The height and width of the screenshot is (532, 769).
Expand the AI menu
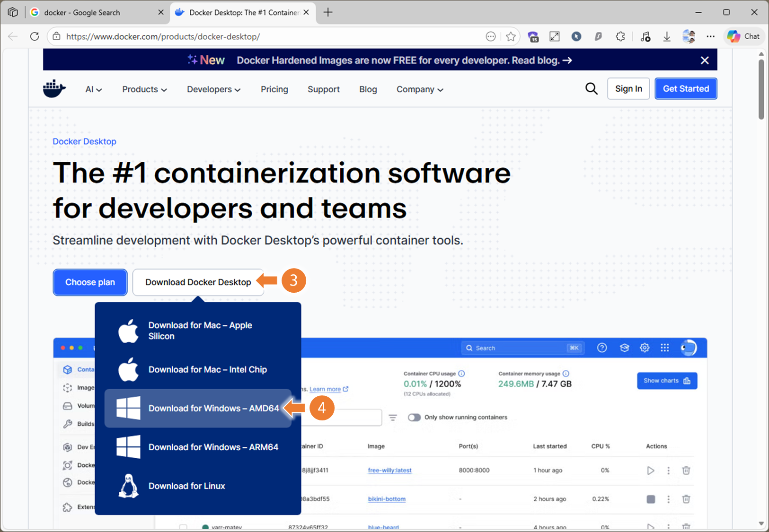point(93,89)
